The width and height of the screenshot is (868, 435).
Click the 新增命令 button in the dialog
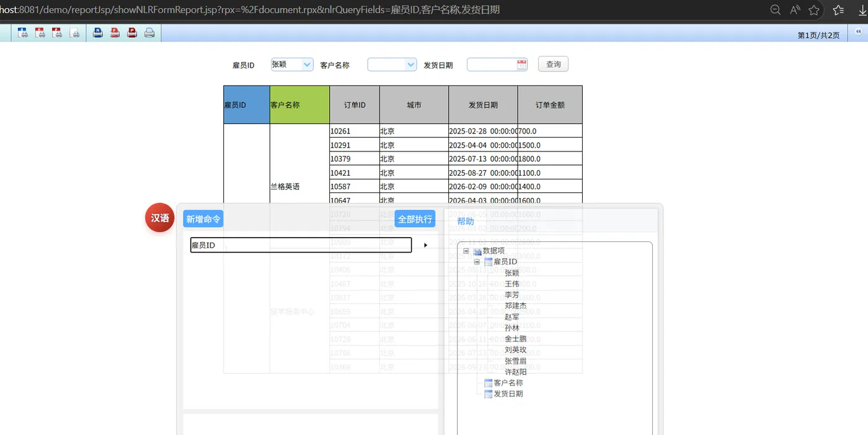click(x=203, y=218)
